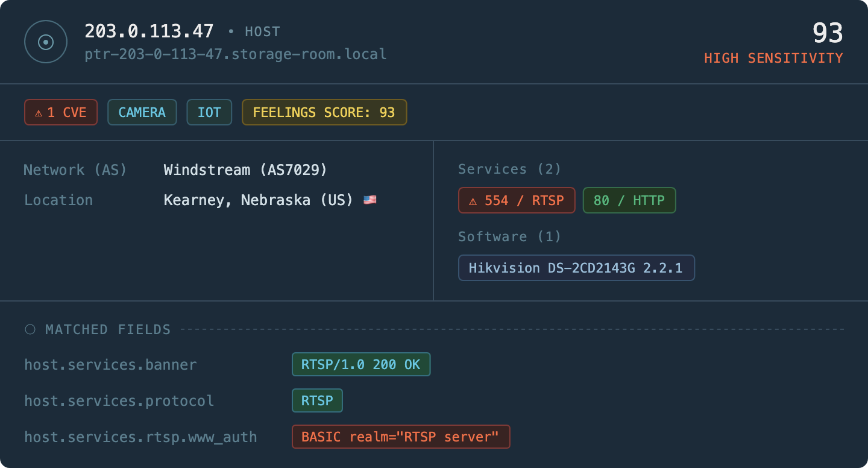Click Windstream (AS7029) network value
The height and width of the screenshot is (468, 868).
245,170
